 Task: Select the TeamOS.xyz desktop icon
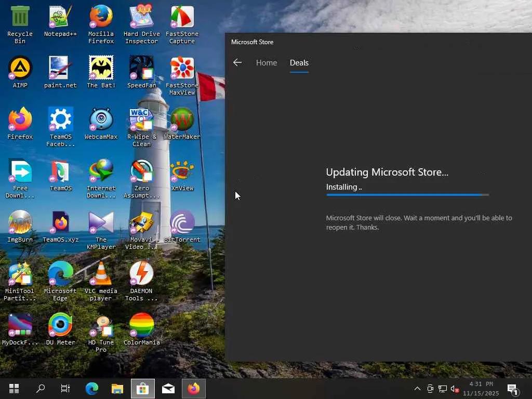(x=60, y=227)
